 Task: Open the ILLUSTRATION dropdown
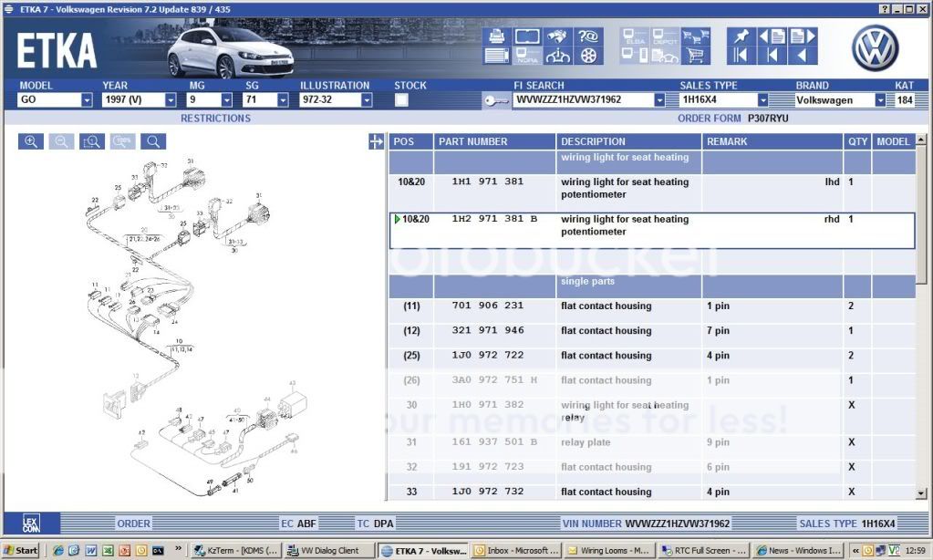click(367, 100)
